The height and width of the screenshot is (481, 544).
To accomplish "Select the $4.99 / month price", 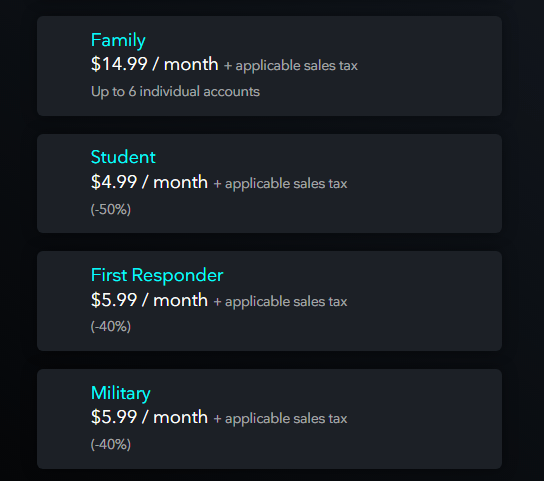I will (149, 182).
